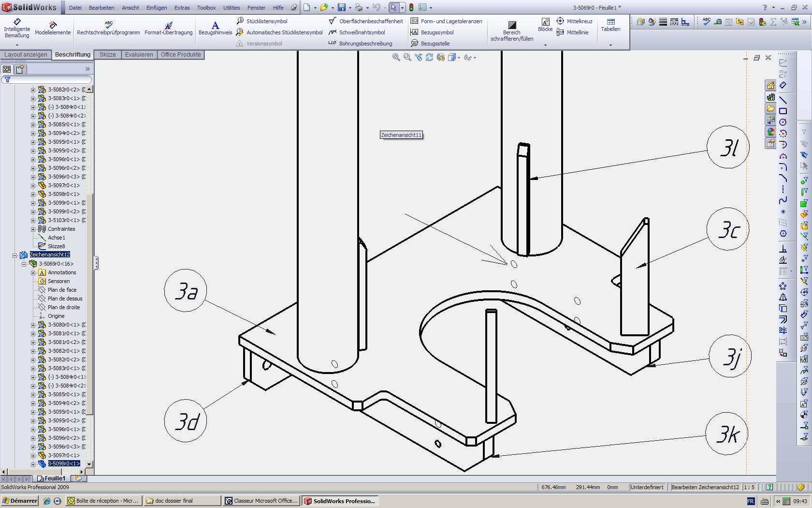812x508 pixels.
Task: Switch to the Evaluieren tab
Action: 139,55
